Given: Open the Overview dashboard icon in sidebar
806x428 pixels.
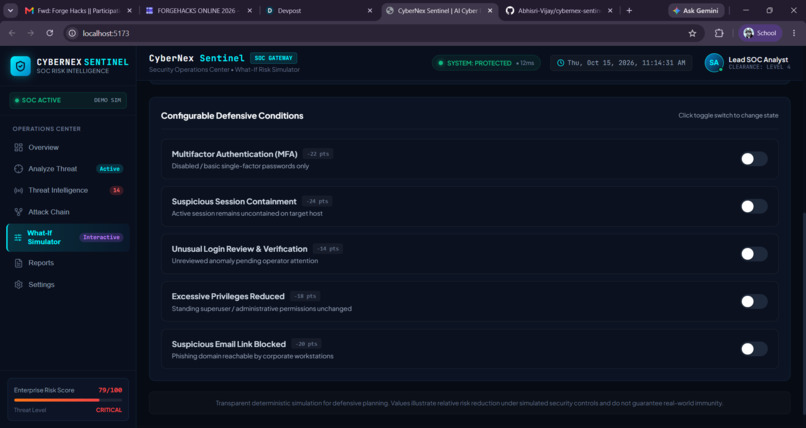Looking at the screenshot, I should pos(19,147).
